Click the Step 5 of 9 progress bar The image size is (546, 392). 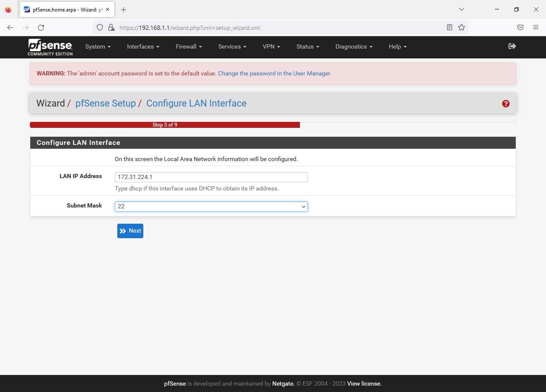(x=165, y=125)
